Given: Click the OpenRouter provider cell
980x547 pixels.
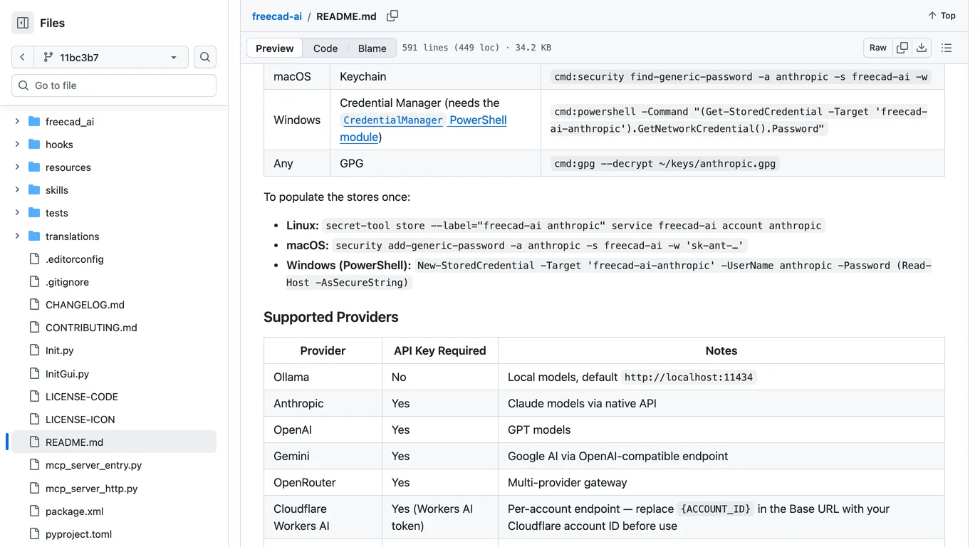Looking at the screenshot, I should (323, 482).
